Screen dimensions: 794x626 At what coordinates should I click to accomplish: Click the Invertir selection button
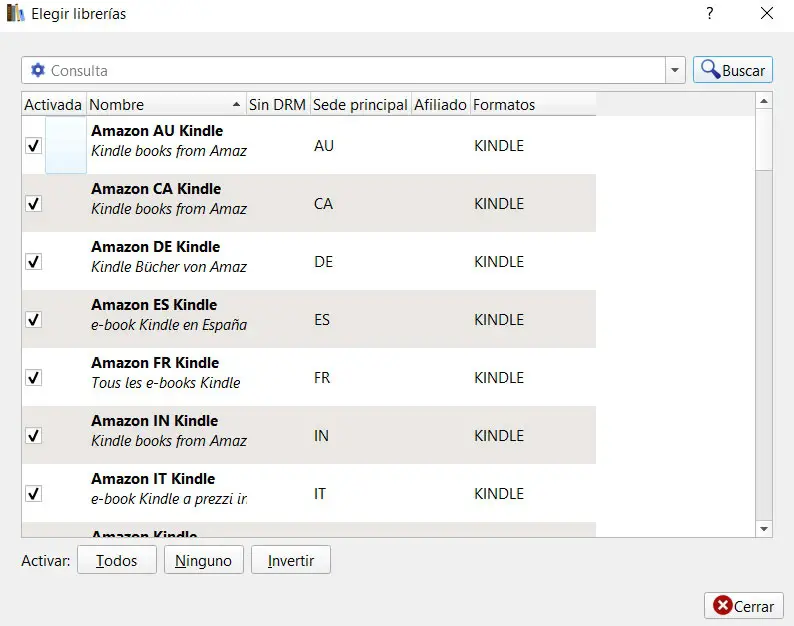pos(290,560)
